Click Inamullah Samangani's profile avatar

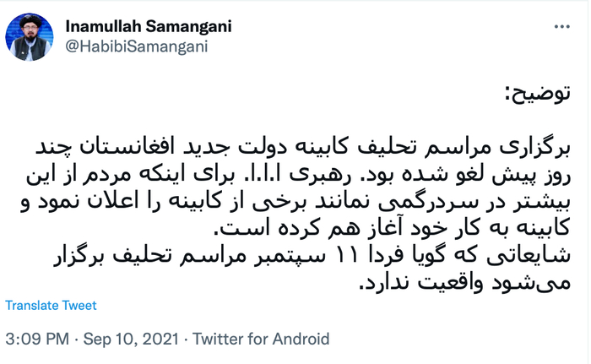30,35
